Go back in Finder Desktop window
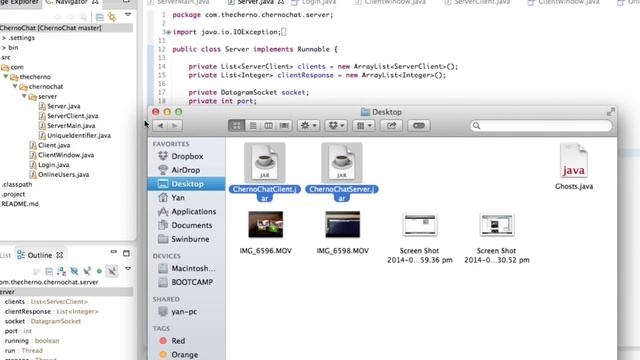The image size is (640, 360). [x=160, y=126]
